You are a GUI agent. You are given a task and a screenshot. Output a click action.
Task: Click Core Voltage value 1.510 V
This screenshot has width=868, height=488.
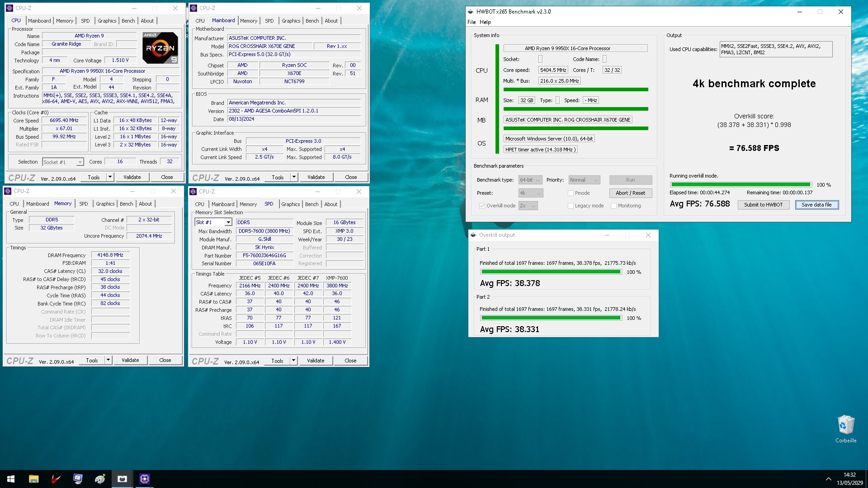point(120,60)
